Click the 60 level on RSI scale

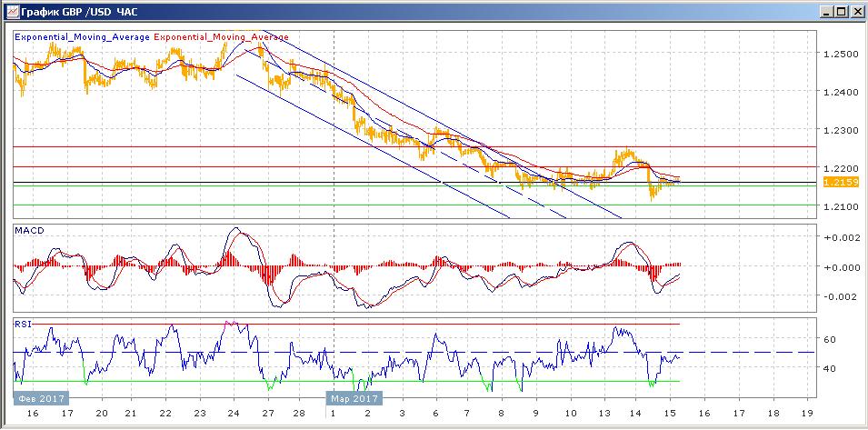tap(829, 339)
